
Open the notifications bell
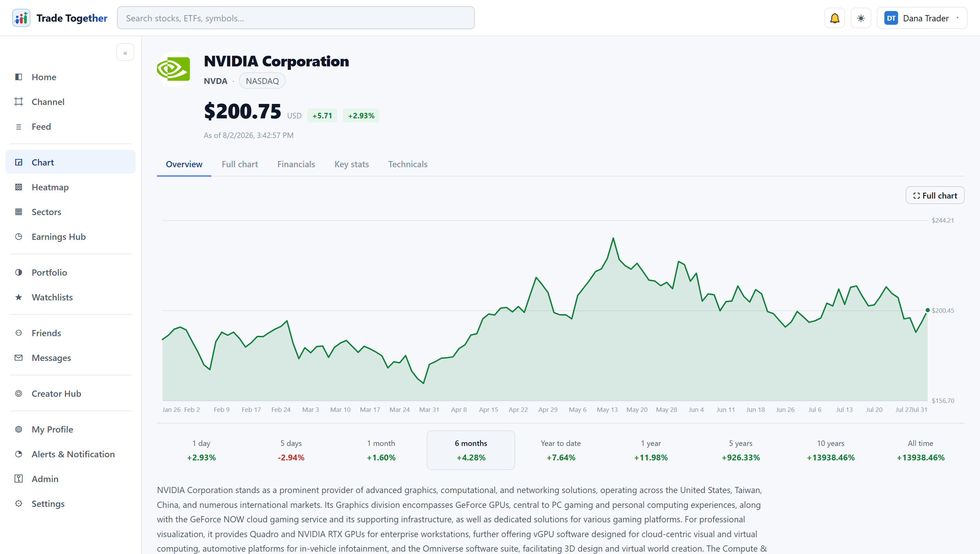tap(835, 18)
